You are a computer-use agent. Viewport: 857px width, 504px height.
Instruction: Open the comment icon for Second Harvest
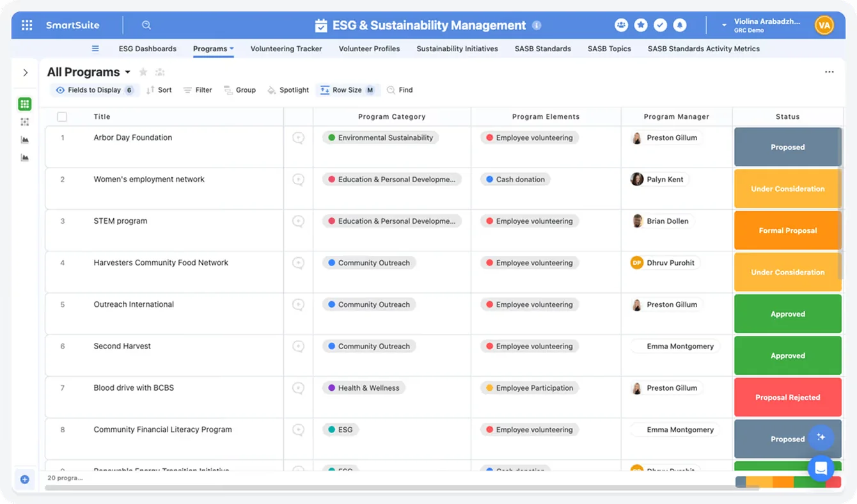pyautogui.click(x=298, y=346)
